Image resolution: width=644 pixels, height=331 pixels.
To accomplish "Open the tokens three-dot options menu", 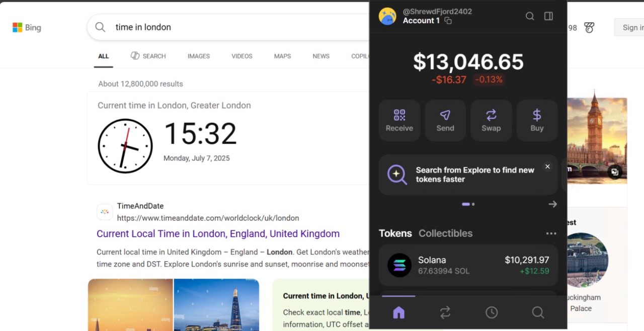I will click(551, 233).
